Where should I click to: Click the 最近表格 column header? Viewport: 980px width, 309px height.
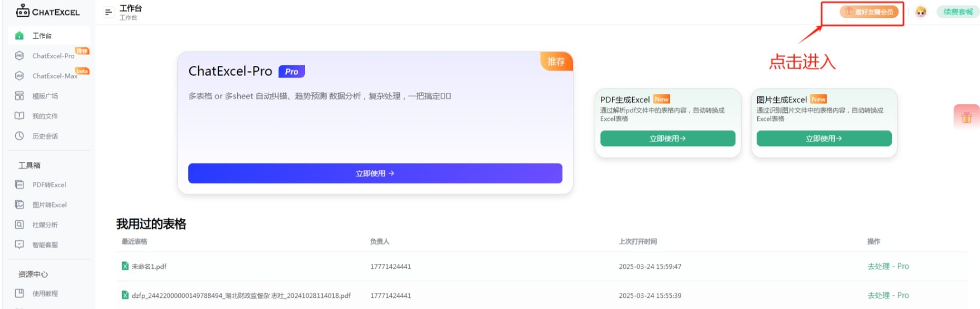coord(135,241)
